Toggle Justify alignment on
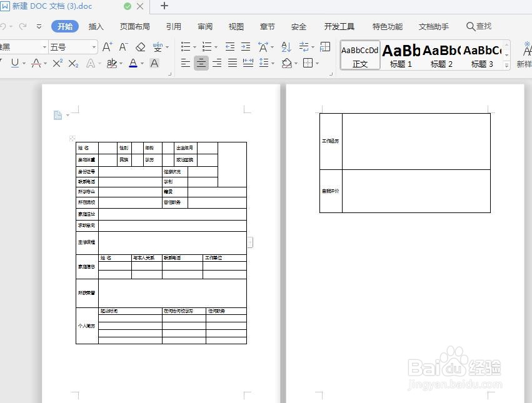This screenshot has width=532, height=403. [232, 63]
